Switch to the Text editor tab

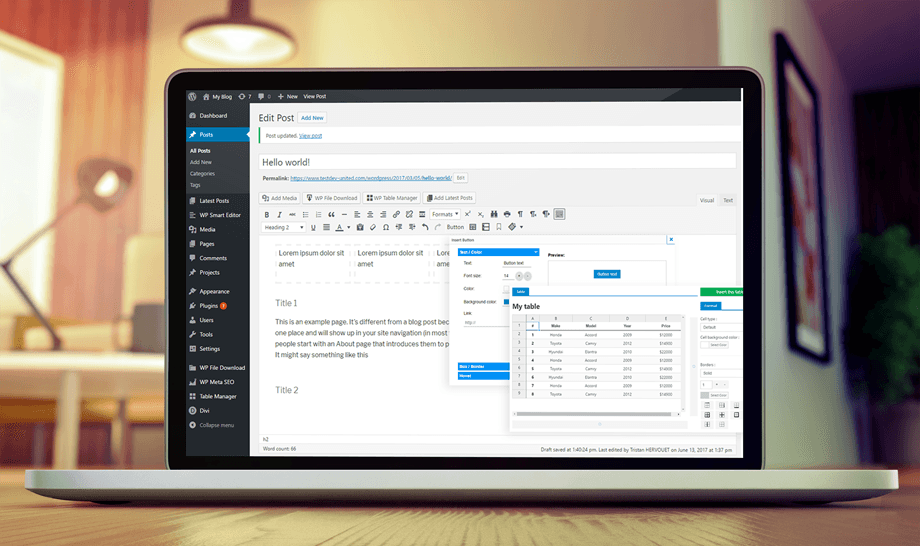pos(728,200)
